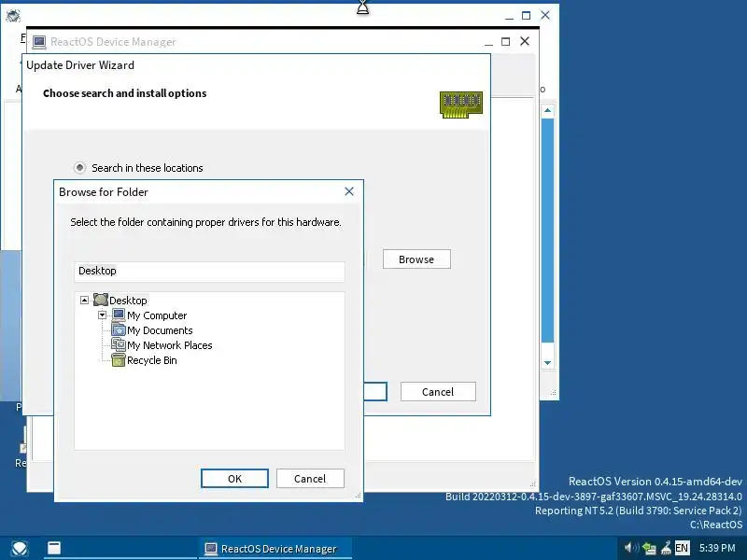Close the ReactOS Device Manager window
747x560 pixels.
pyautogui.click(x=525, y=41)
